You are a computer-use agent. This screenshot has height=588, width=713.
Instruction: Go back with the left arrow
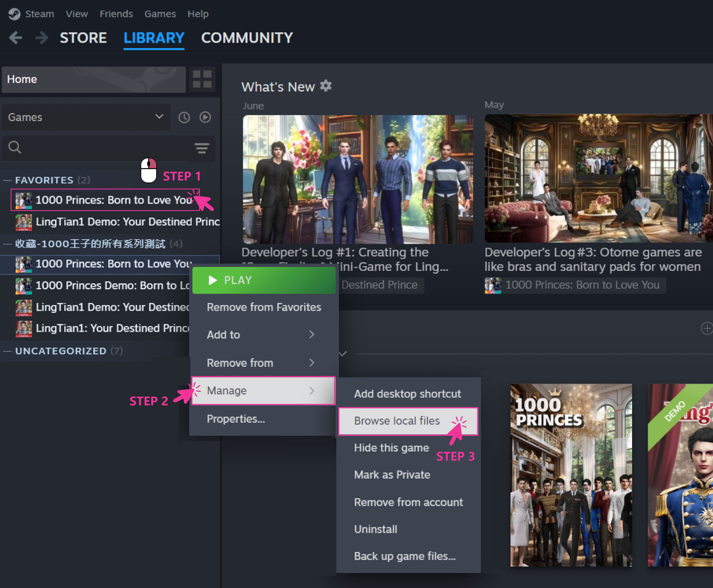tap(16, 37)
